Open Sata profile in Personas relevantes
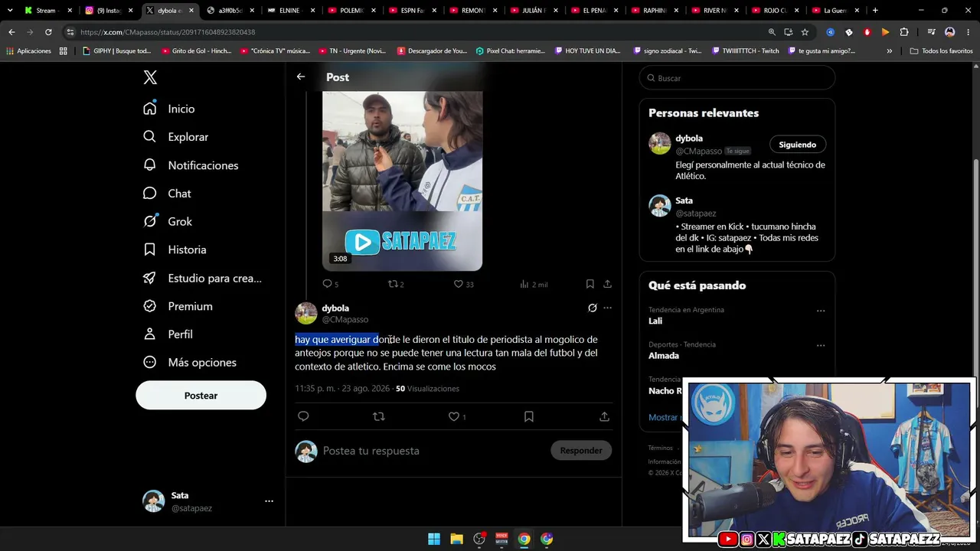980x551 pixels. [x=684, y=201]
